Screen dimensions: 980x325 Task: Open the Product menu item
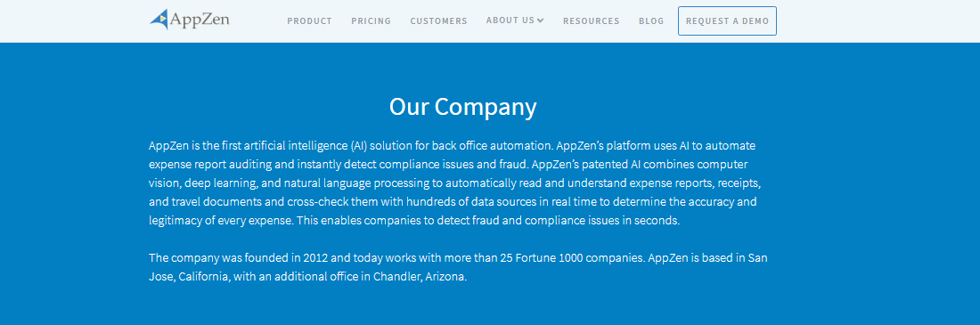[309, 21]
